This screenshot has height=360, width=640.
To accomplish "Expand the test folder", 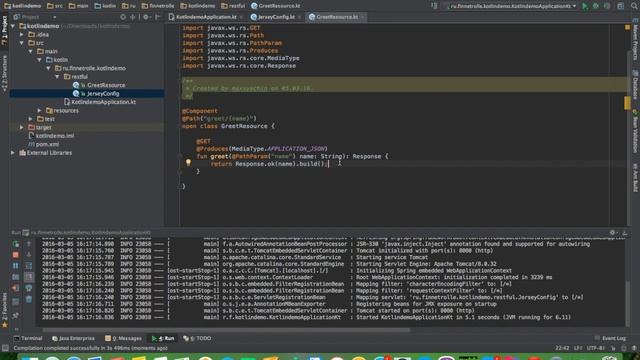I will point(31,119).
